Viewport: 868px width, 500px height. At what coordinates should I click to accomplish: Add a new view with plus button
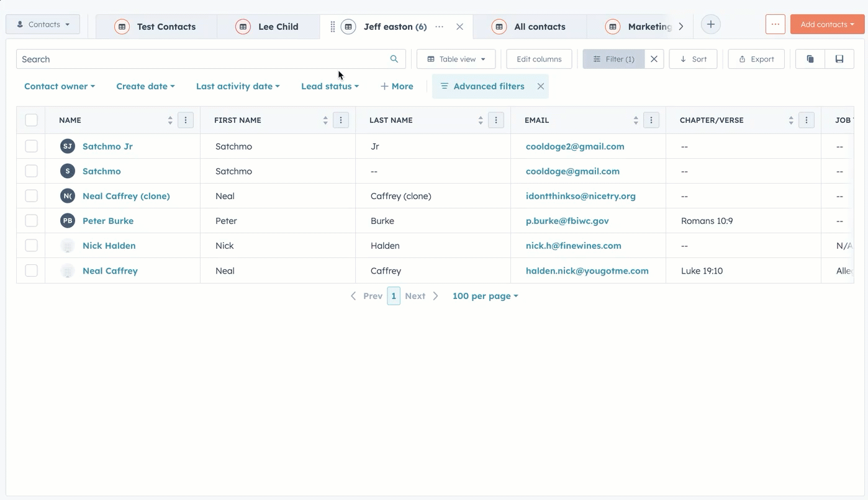[711, 24]
